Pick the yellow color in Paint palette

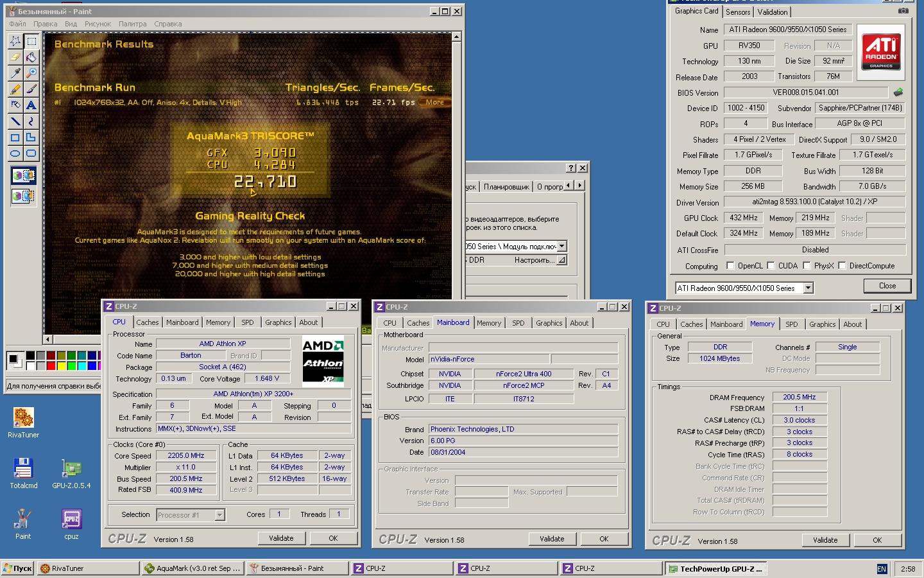tap(61, 365)
